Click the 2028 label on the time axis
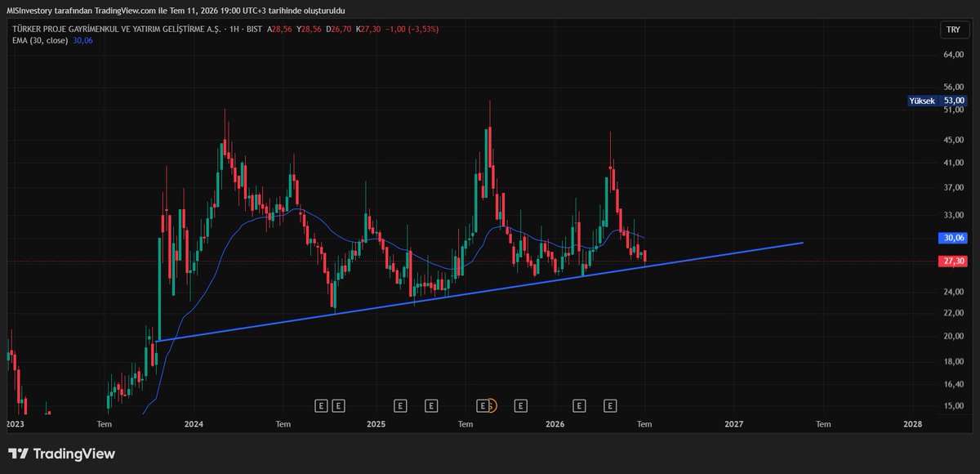The width and height of the screenshot is (980, 474). (913, 424)
